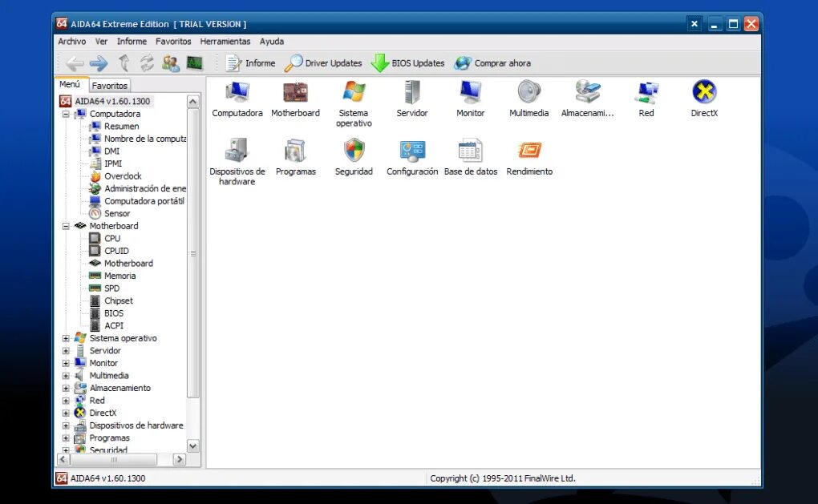Select Sensor in the tree
818x504 pixels.
coord(117,214)
